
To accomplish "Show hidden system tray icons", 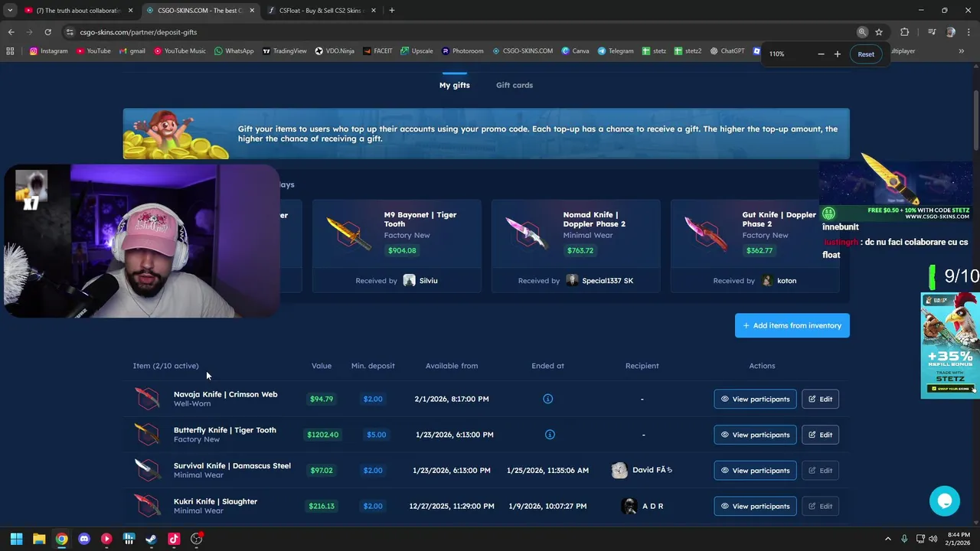I will point(888,539).
